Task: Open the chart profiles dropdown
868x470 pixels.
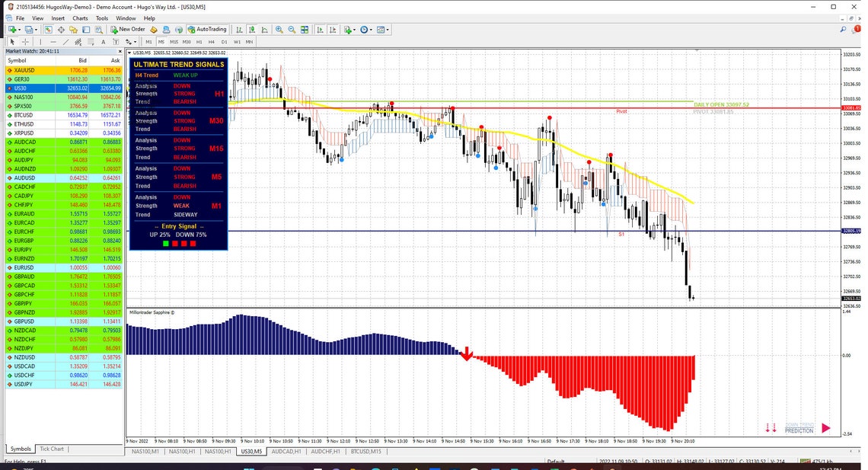Action: 37,29
